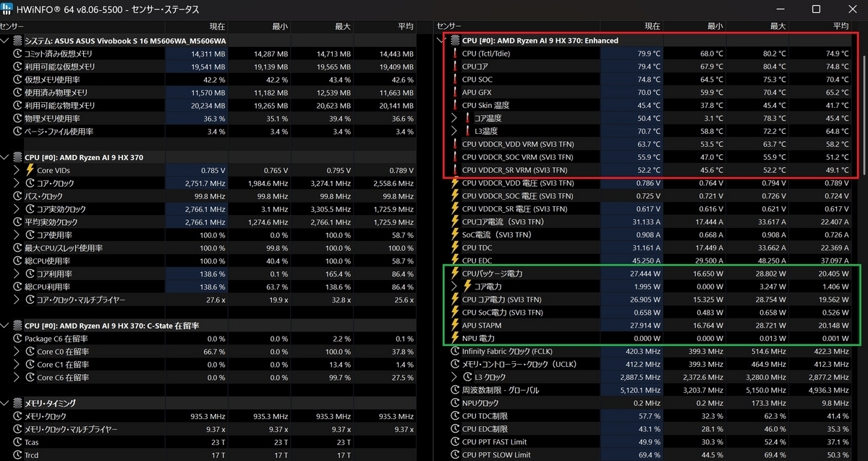Select the CPU SoC電力 (SVI3 TFN) row

click(644, 313)
